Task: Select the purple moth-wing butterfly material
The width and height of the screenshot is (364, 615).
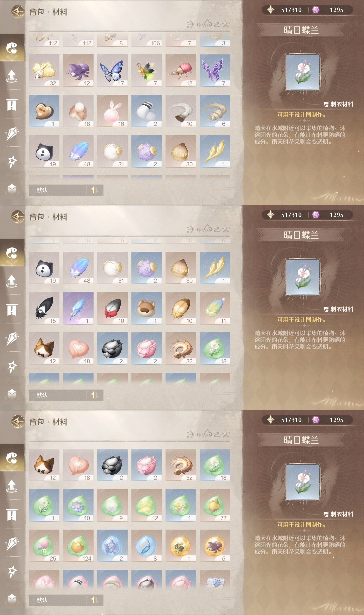Action: 215,71
